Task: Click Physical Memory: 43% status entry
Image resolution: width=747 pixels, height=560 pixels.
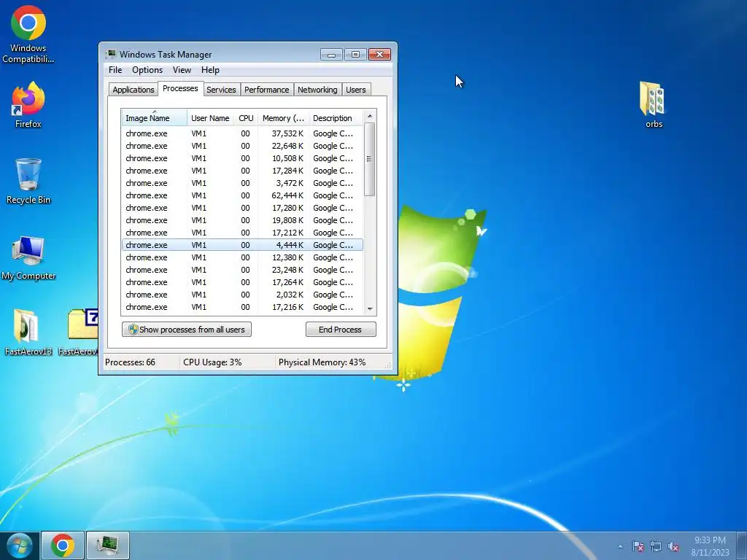Action: point(322,362)
